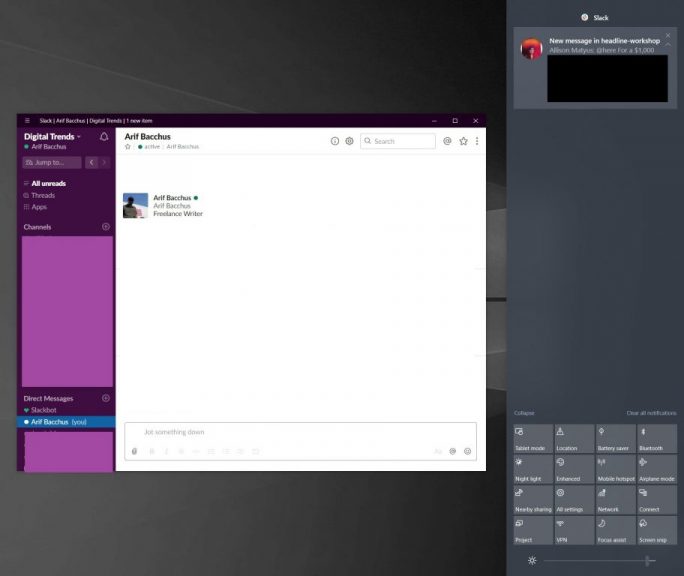The image size is (684, 576).
Task: Open Apps in the sidebar
Action: coord(39,207)
